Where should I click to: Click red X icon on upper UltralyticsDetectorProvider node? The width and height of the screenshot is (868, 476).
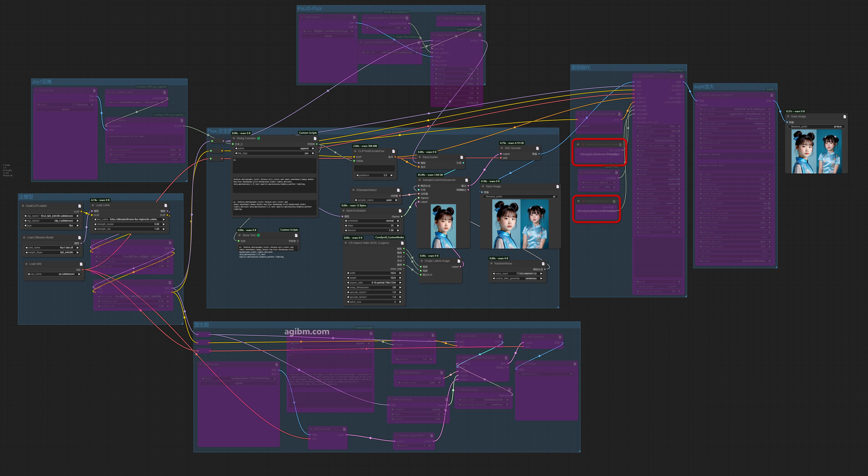(583, 144)
